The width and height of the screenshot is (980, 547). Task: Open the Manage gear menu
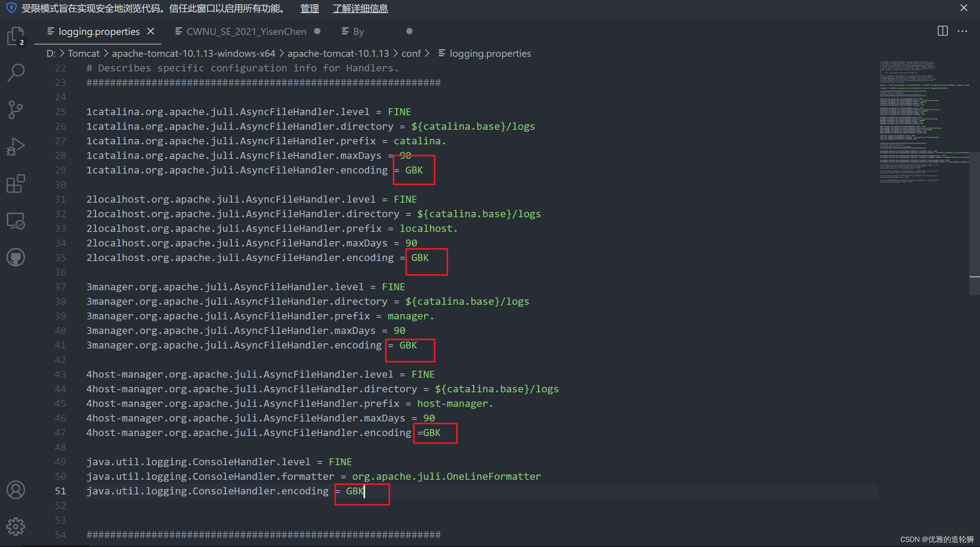click(x=16, y=526)
